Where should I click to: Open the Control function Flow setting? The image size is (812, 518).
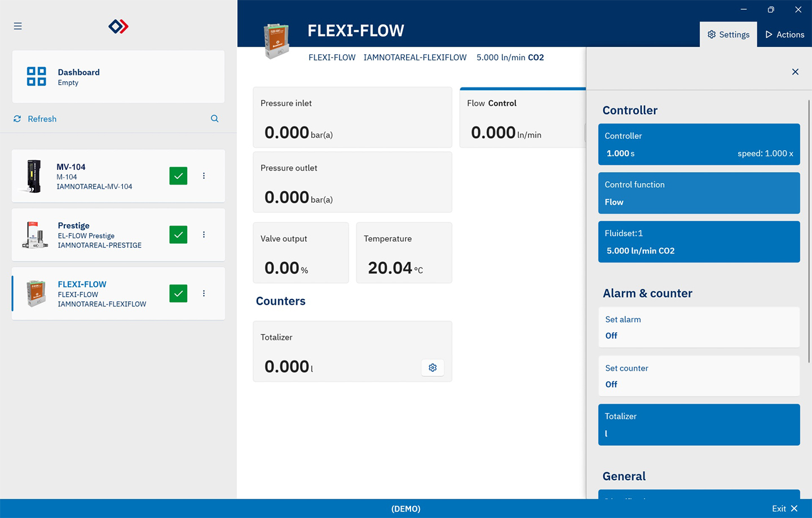[699, 193]
